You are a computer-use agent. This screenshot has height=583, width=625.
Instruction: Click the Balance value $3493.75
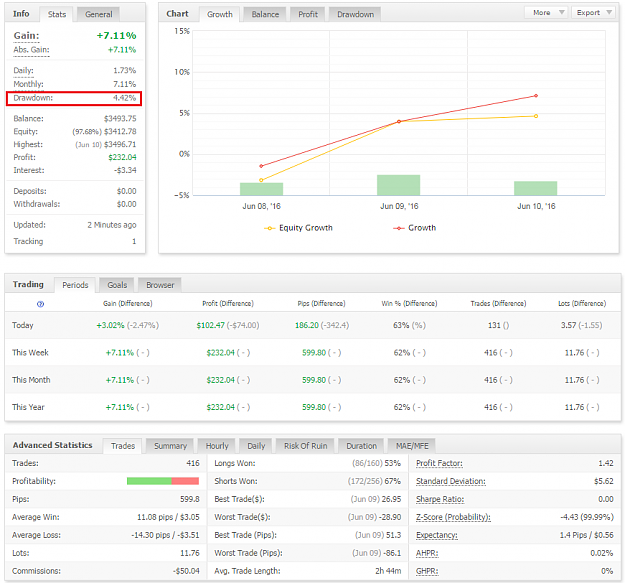120,118
